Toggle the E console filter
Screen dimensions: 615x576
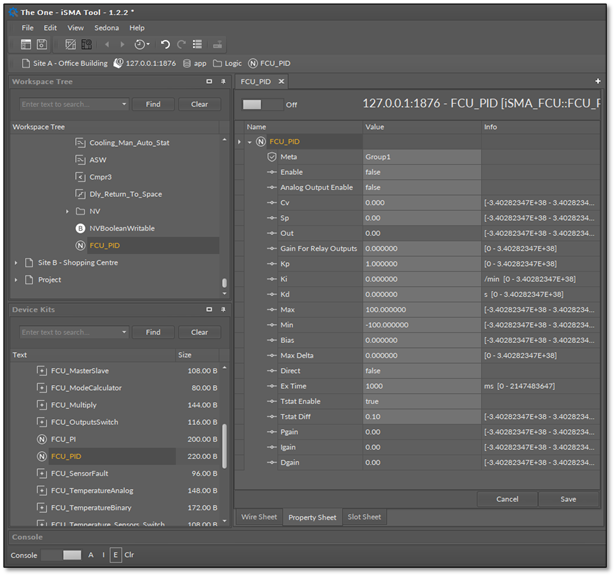[115, 555]
